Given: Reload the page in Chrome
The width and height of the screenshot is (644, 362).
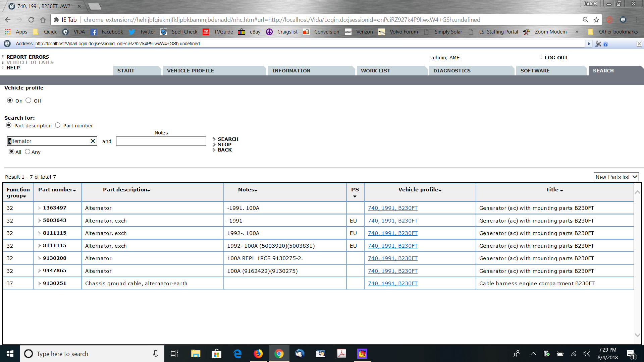Looking at the screenshot, I should (x=31, y=20).
